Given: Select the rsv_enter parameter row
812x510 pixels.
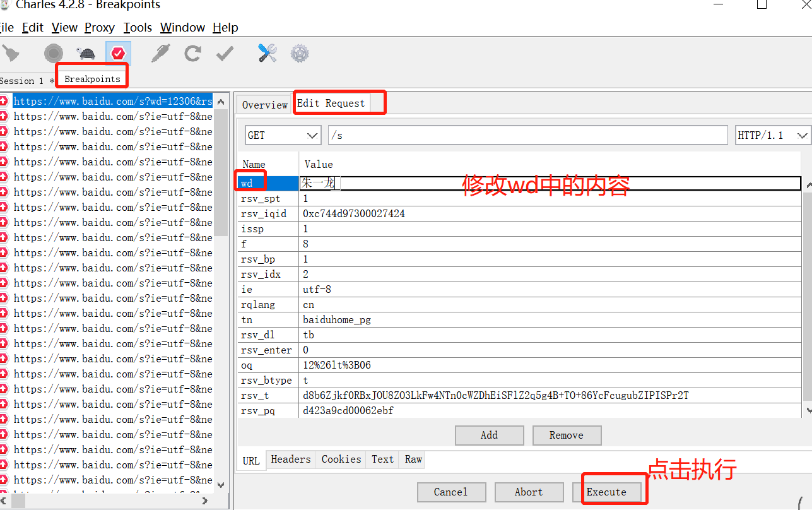Looking at the screenshot, I should tap(519, 350).
